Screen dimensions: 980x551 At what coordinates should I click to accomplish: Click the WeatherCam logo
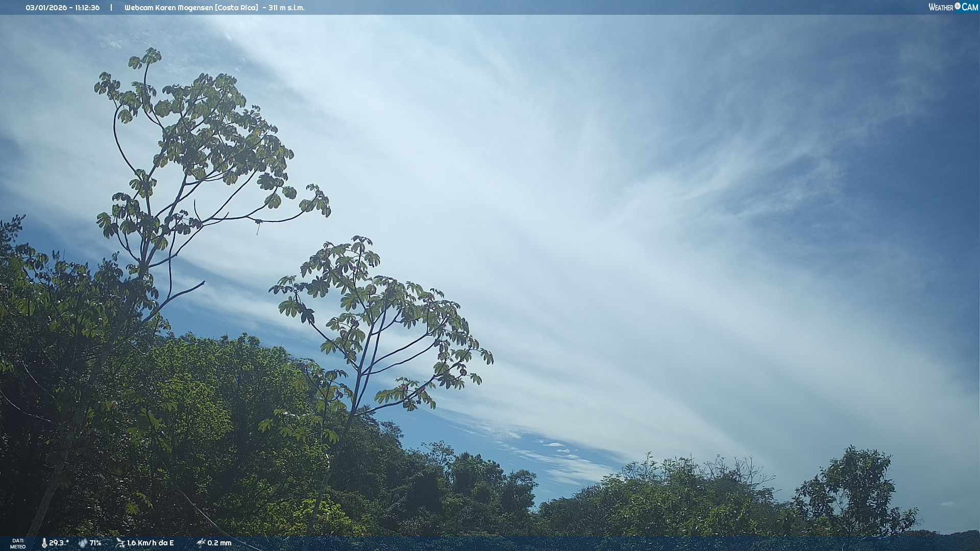953,7
